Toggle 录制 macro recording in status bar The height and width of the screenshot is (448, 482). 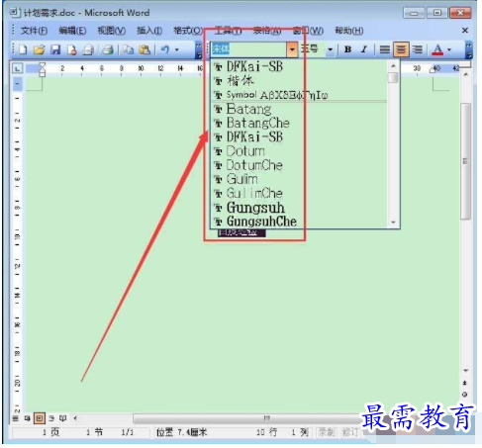[327, 432]
